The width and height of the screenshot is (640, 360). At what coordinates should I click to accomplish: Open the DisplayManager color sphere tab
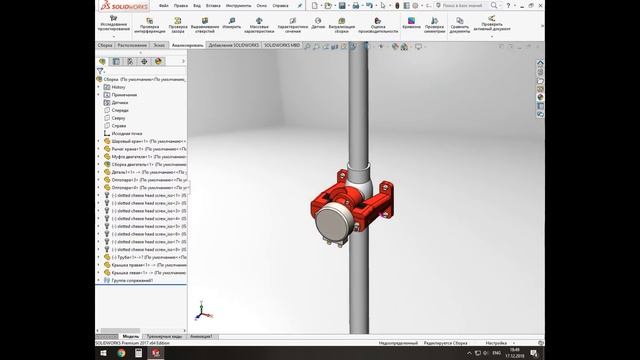pos(158,61)
